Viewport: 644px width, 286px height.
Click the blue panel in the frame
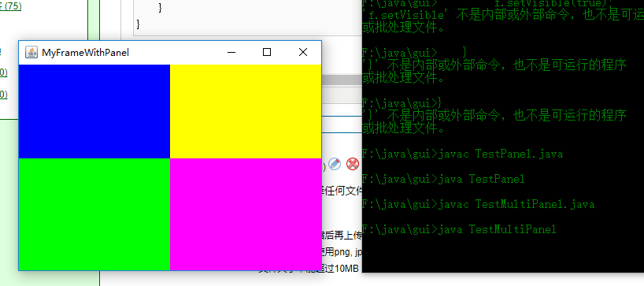click(x=94, y=111)
